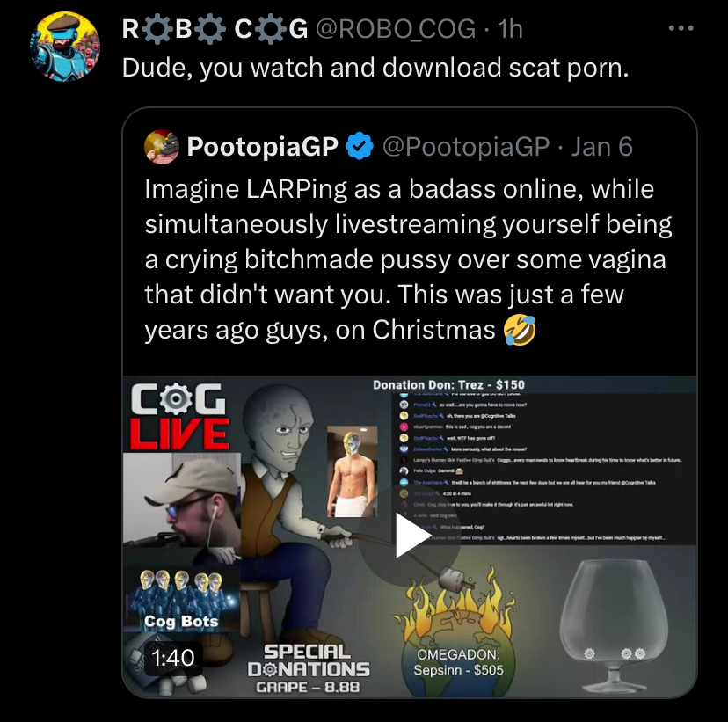This screenshot has height=722, width=728.
Task: Open the three-dot more options menu
Action: tap(681, 28)
